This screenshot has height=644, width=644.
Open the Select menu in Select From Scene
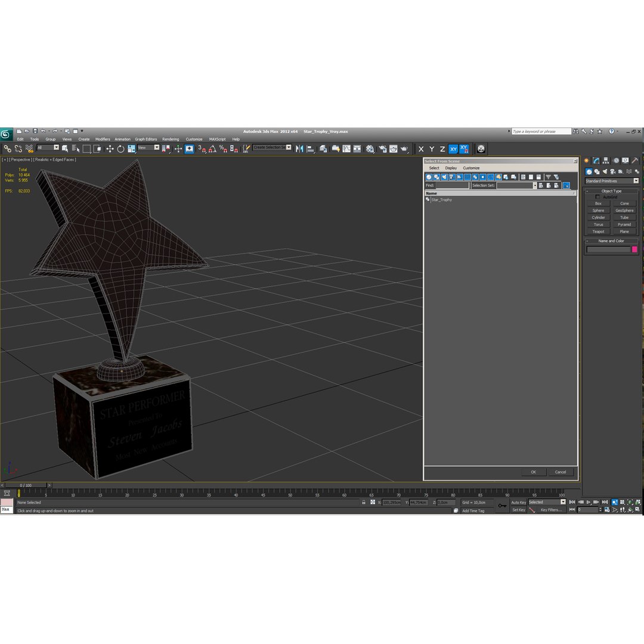(434, 168)
